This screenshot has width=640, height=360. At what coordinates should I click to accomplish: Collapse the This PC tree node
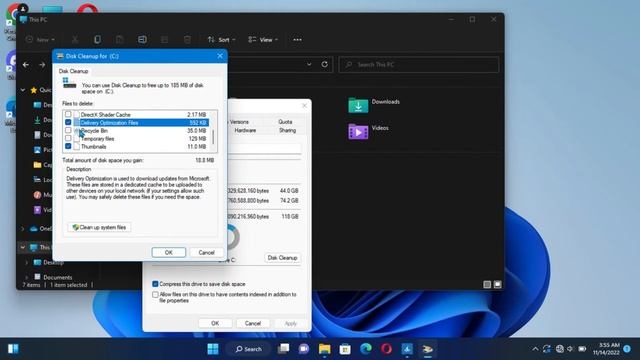pyautogui.click(x=23, y=247)
